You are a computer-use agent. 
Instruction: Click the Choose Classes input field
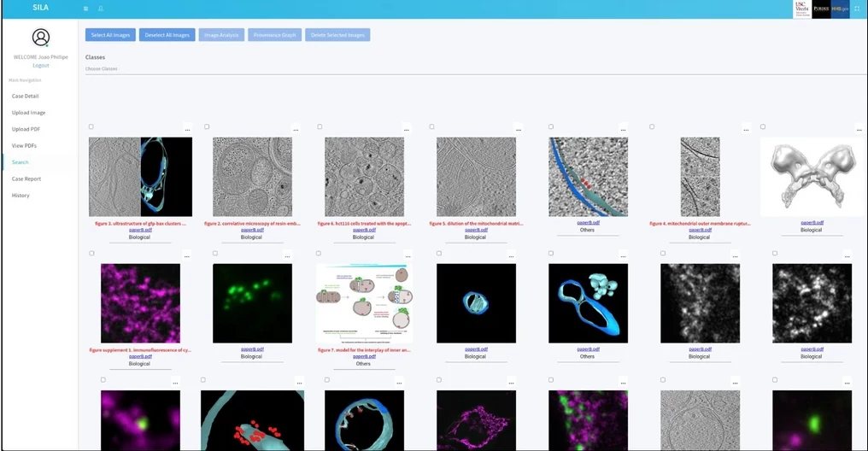coord(476,69)
